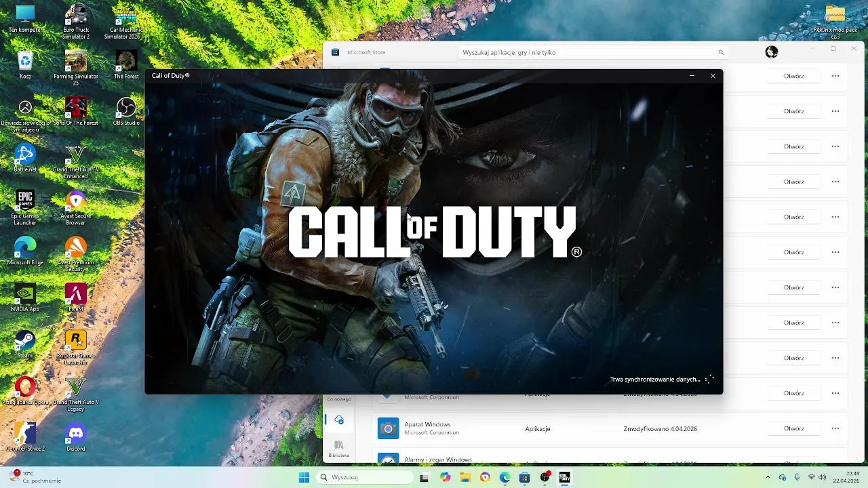The height and width of the screenshot is (488, 868).
Task: Open Avast Premium Security desktop shortcut
Action: click(x=76, y=254)
